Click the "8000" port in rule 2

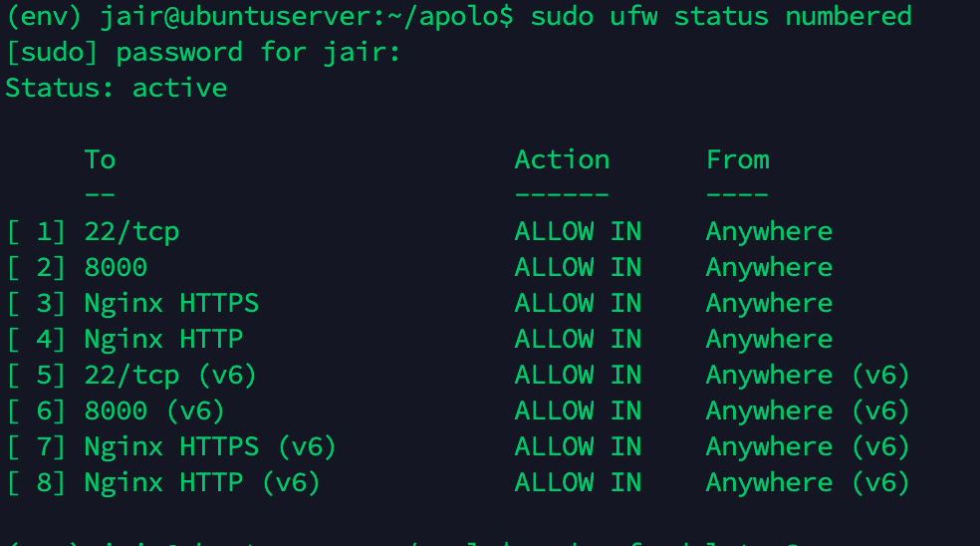coord(116,267)
